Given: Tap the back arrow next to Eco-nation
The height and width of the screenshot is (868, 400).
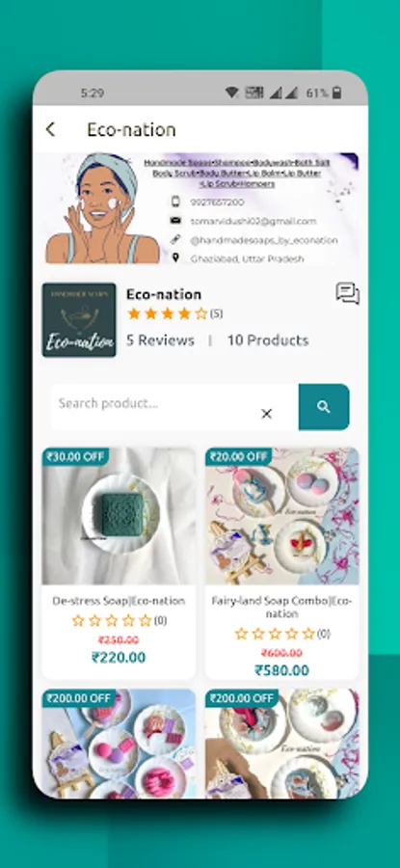Looking at the screenshot, I should pyautogui.click(x=50, y=129).
